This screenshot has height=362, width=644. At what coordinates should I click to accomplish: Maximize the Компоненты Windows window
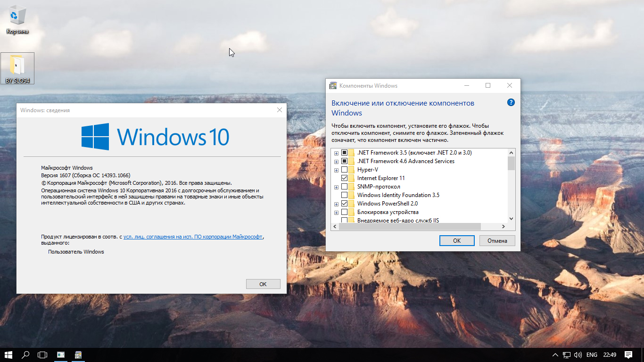[x=488, y=86]
